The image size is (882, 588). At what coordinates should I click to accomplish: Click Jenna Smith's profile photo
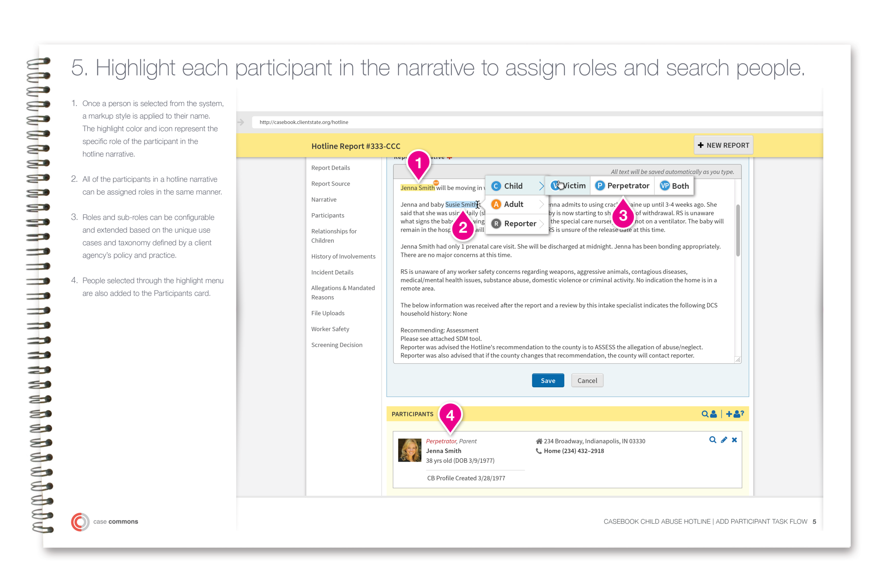click(410, 450)
